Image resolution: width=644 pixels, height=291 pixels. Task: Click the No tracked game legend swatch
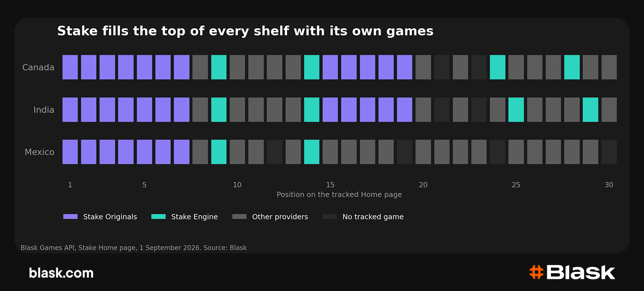coord(330,217)
